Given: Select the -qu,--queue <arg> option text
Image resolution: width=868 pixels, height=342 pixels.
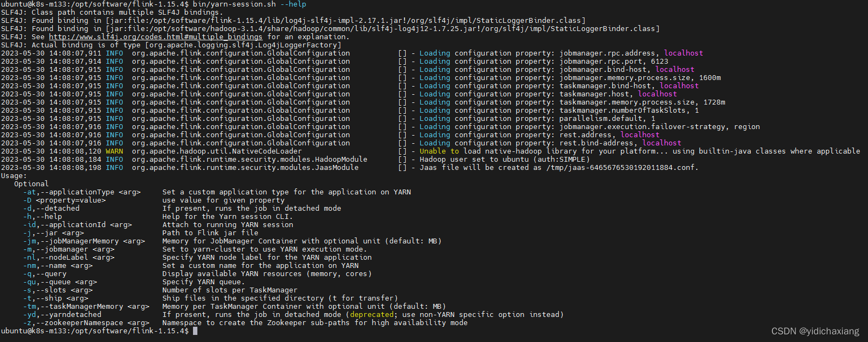Looking at the screenshot, I should point(60,282).
